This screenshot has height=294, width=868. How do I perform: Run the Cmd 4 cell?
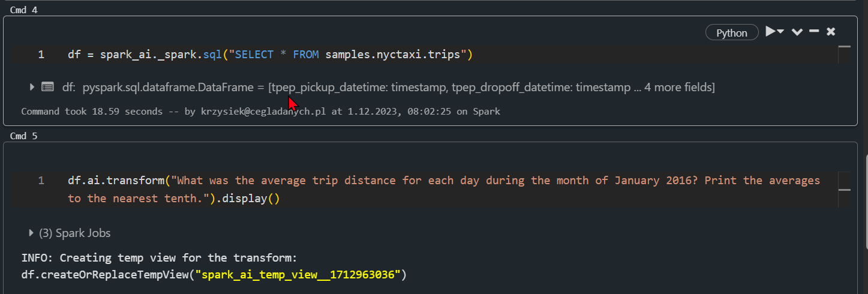coord(770,32)
